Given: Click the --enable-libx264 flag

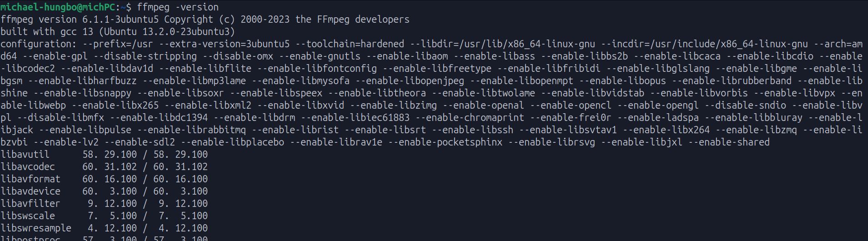Looking at the screenshot, I should [666, 130].
